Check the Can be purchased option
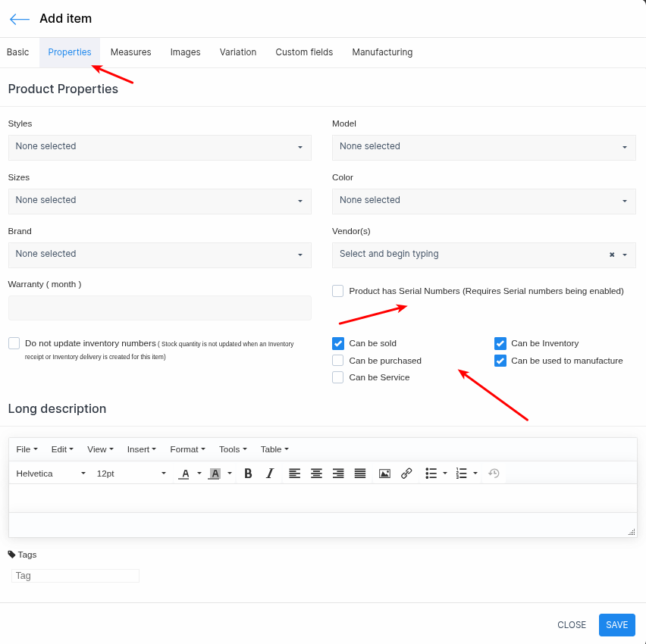Viewport: 646px width, 644px height. pyautogui.click(x=338, y=361)
